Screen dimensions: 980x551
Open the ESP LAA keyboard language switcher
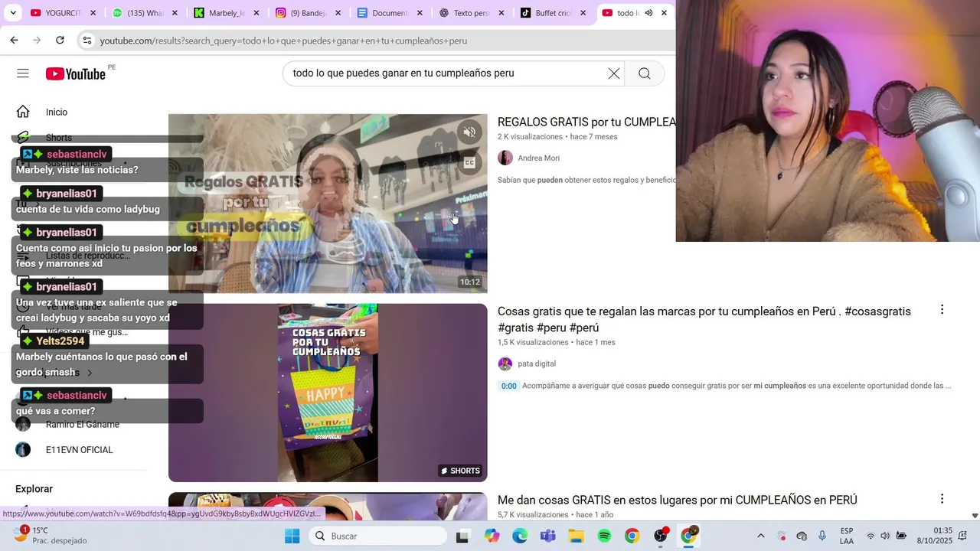point(847,536)
